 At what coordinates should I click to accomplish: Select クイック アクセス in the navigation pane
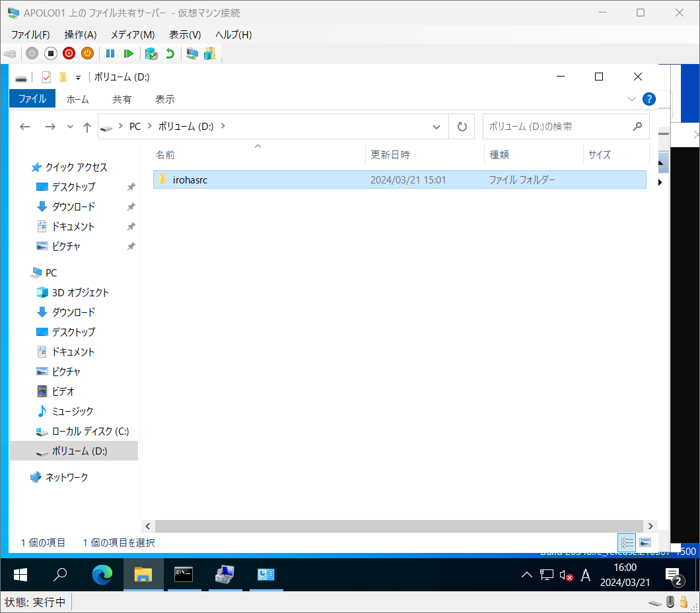[76, 168]
